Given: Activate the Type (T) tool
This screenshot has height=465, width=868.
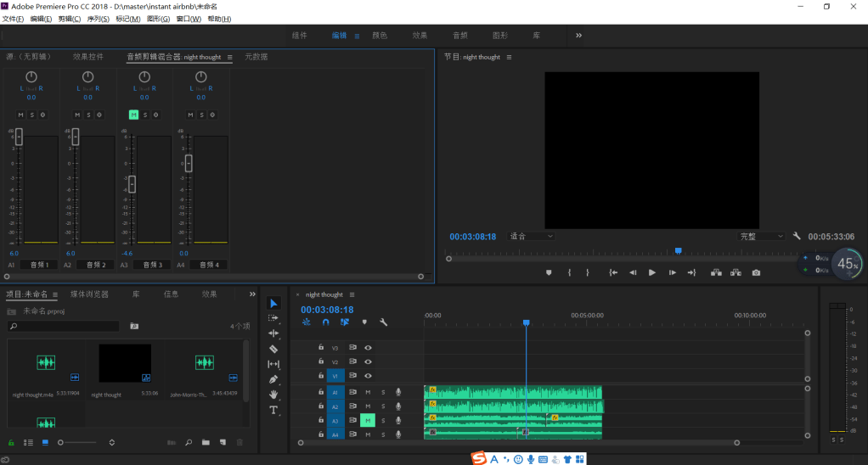Looking at the screenshot, I should 273,410.
